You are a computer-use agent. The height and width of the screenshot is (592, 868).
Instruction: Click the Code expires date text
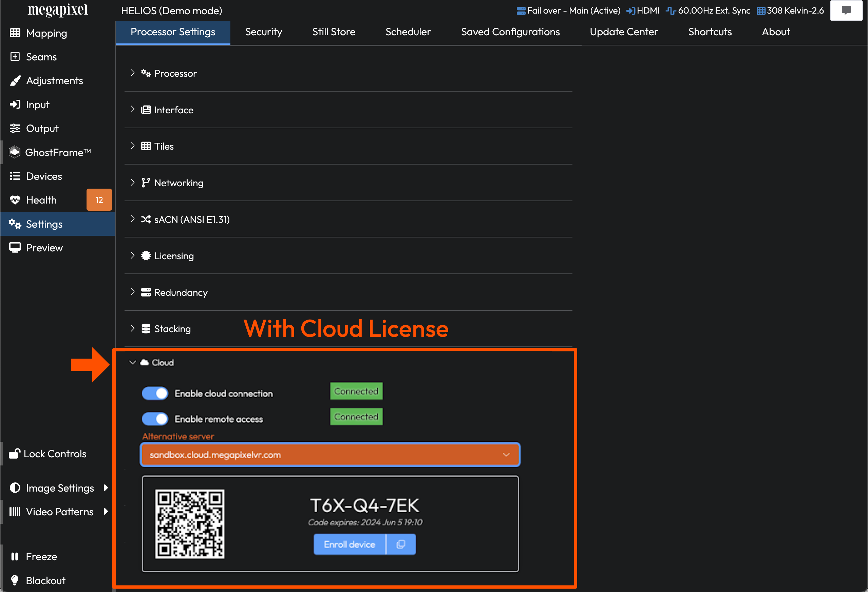coord(365,522)
